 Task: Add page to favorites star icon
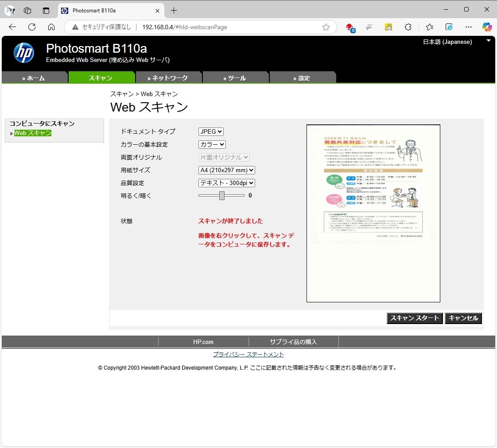click(326, 27)
